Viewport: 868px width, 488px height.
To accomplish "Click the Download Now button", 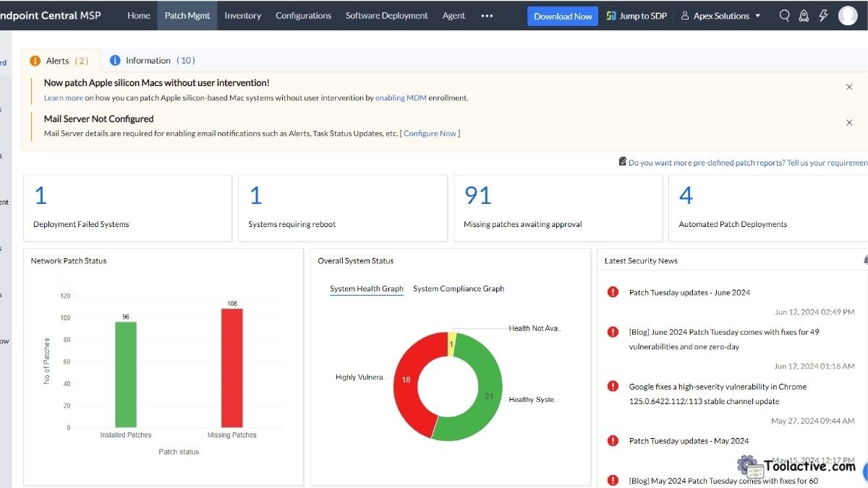I will [x=563, y=14].
